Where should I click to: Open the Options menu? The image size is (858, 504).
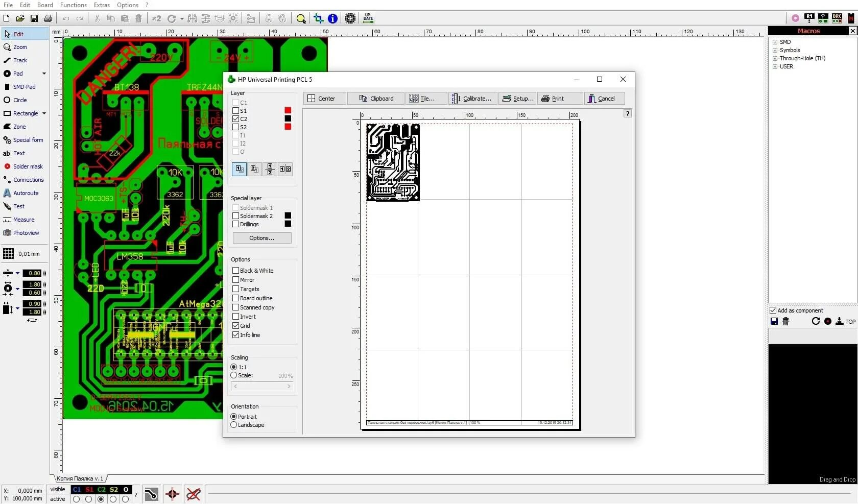click(x=128, y=5)
